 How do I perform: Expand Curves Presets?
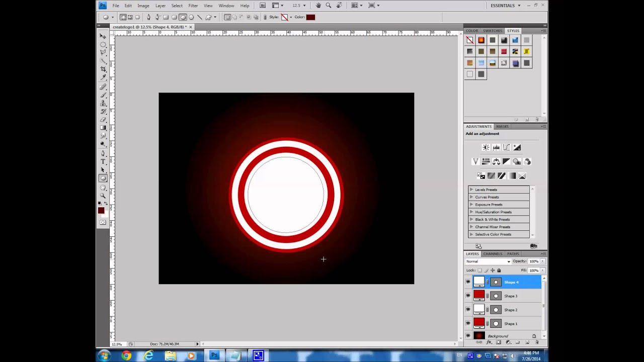[x=471, y=197]
